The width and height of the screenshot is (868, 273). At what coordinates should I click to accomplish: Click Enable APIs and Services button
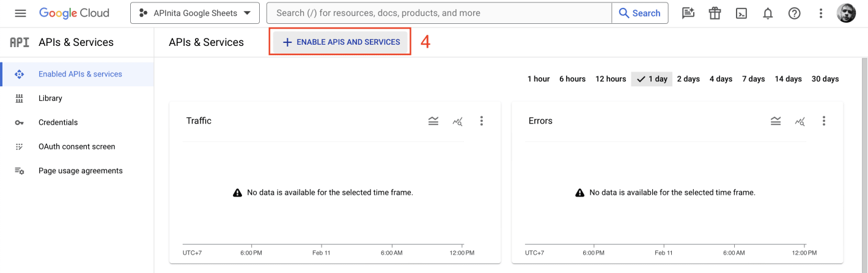[x=340, y=42]
